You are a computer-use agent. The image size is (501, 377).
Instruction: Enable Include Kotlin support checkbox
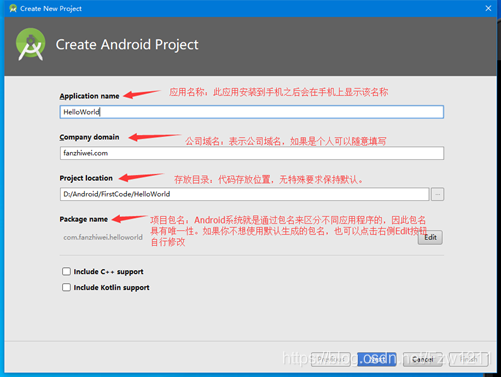coord(66,287)
